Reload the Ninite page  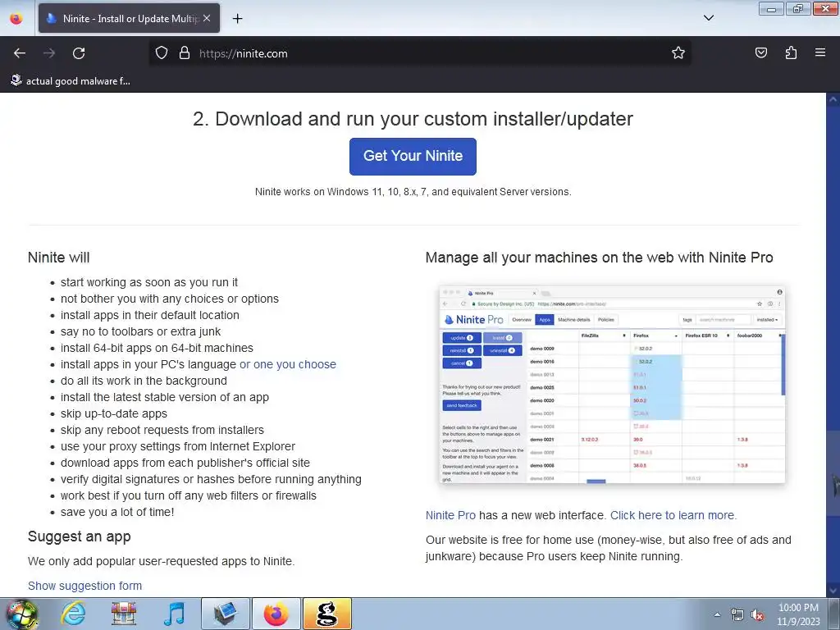tap(79, 53)
